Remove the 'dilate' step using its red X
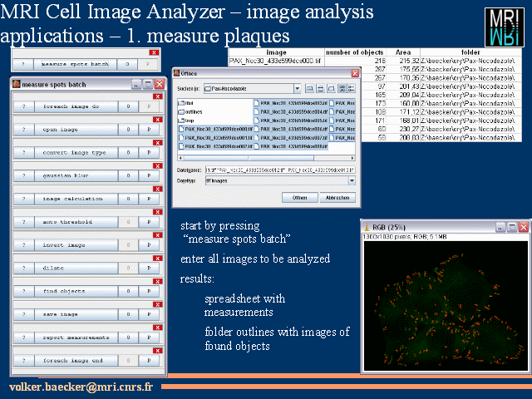The width and height of the screenshot is (532, 399). click(157, 259)
